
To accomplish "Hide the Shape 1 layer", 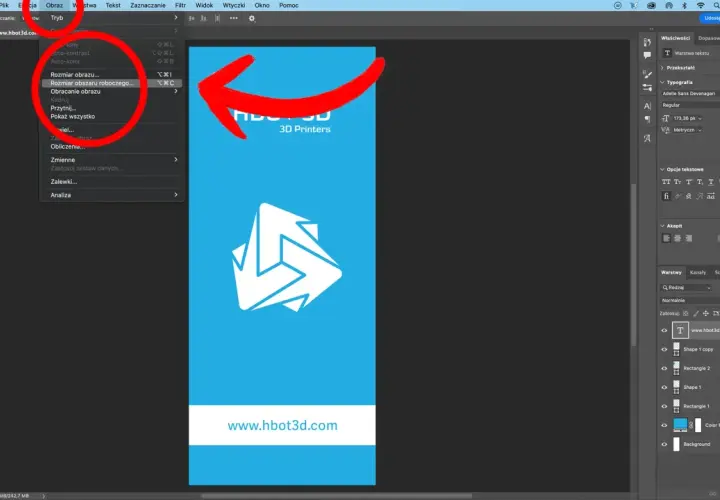I will click(x=664, y=388).
